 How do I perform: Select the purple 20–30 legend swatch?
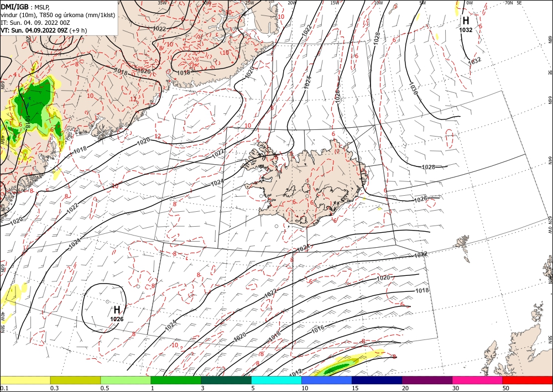click(427, 380)
